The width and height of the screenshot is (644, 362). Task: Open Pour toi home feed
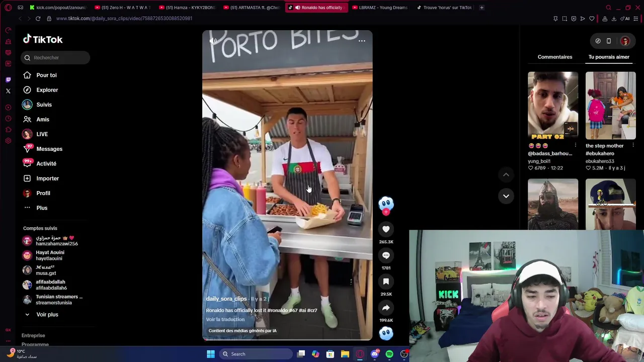tap(46, 75)
